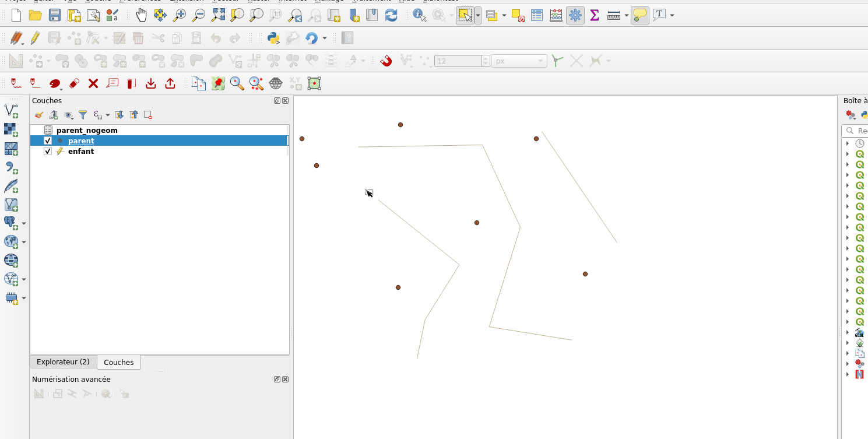Open the Python console
Screen dimensions: 868x439
(x=273, y=38)
